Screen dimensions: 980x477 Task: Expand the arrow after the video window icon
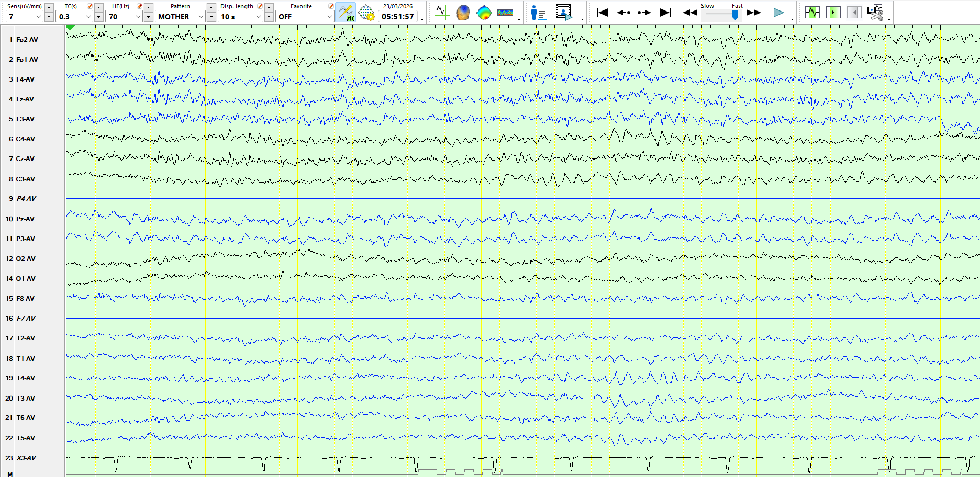coord(582,19)
